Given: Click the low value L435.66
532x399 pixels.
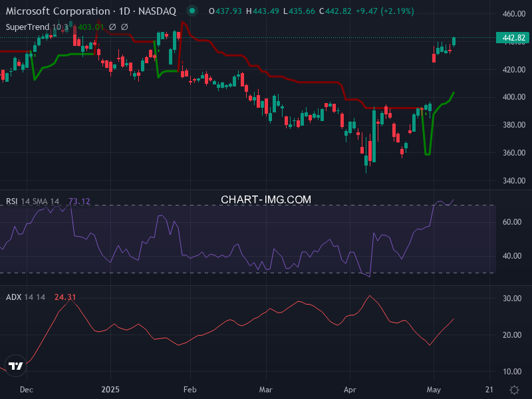Looking at the screenshot, I should tap(299, 11).
